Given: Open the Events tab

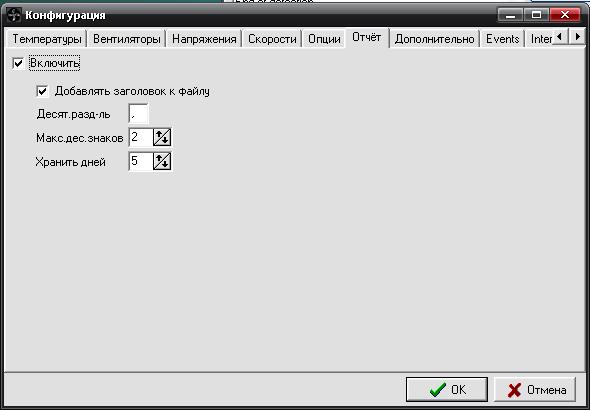Looking at the screenshot, I should click(502, 39).
